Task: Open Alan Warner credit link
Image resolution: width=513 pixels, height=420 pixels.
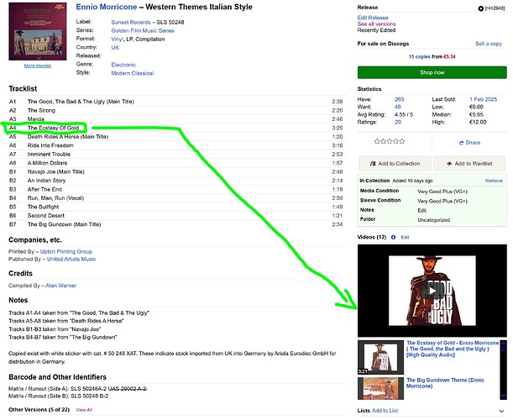Action: pyautogui.click(x=60, y=286)
